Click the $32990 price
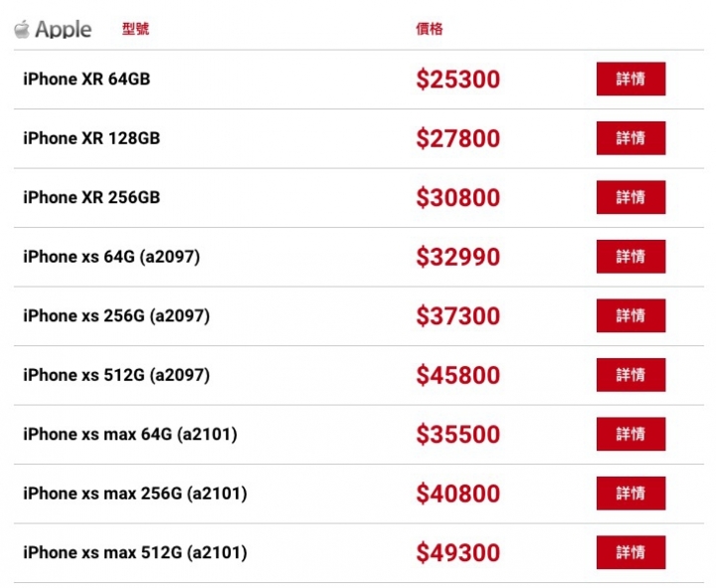This screenshot has height=588, width=716. click(x=458, y=257)
